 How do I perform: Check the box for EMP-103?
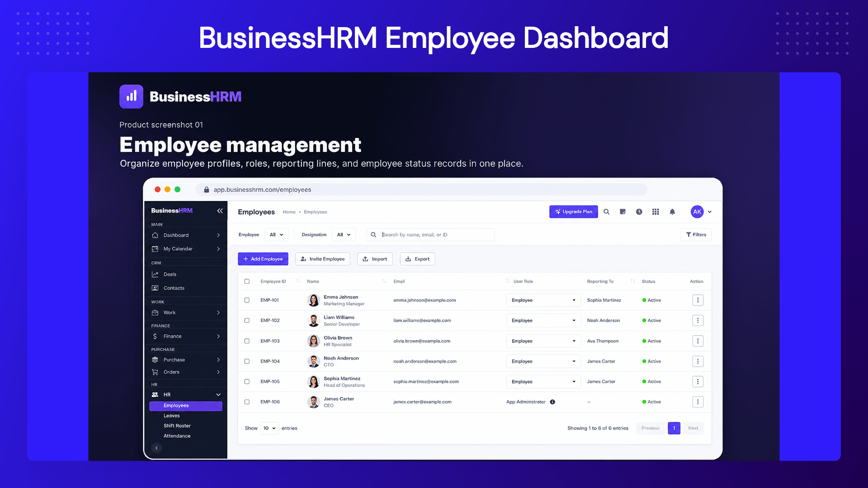(x=247, y=341)
